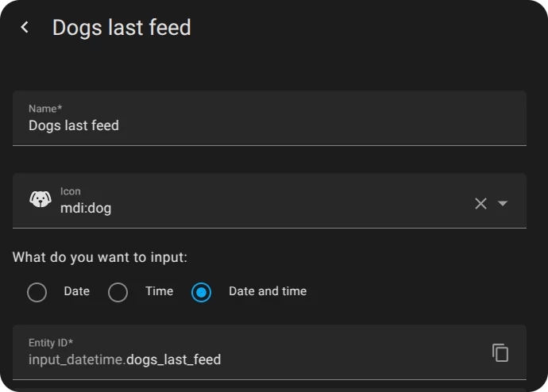Select the Date radio button circle
Image resolution: width=548 pixels, height=392 pixels.
[x=37, y=293]
